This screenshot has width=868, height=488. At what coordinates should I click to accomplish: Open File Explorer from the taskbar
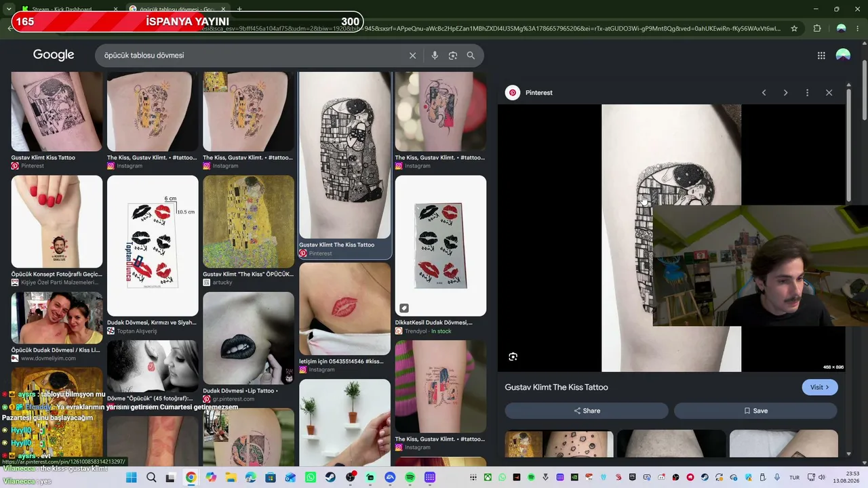point(231,478)
